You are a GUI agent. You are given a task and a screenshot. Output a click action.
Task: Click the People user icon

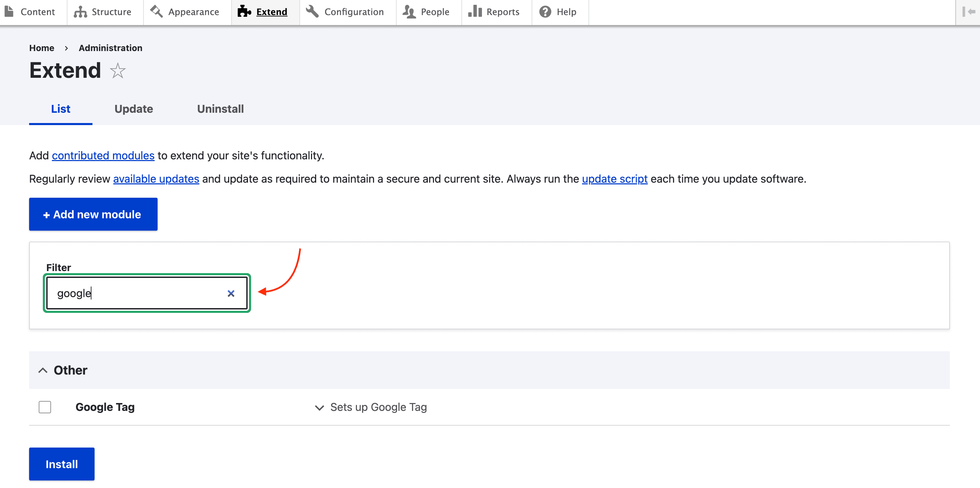[x=409, y=12]
